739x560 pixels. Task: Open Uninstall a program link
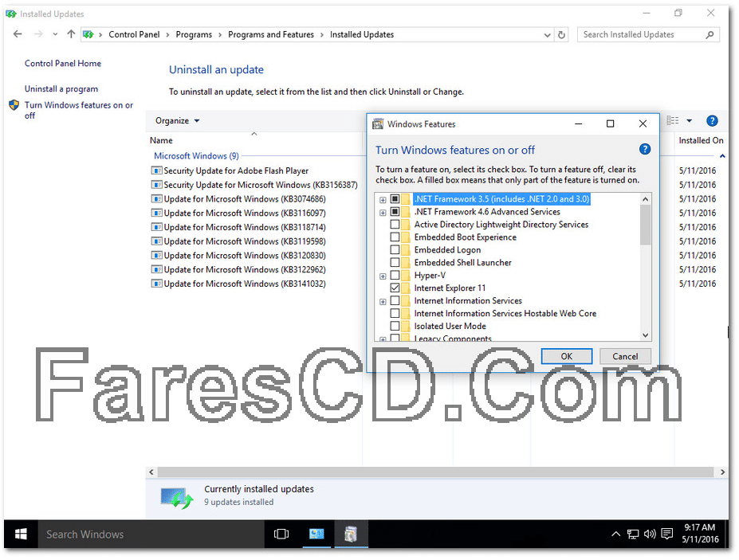(x=61, y=88)
